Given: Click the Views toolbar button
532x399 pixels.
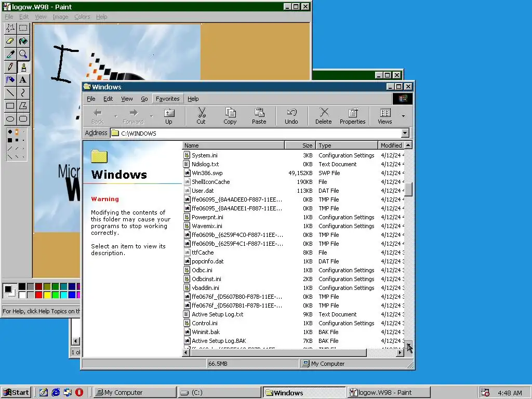Looking at the screenshot, I should coord(385,116).
